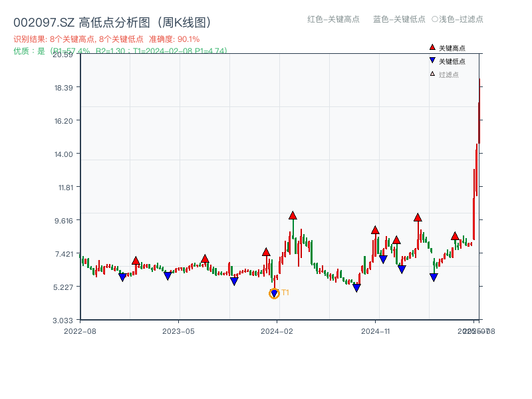
Task: Click the blue key-low triangle right after the 2024-11 high
Action: pyautogui.click(x=384, y=260)
